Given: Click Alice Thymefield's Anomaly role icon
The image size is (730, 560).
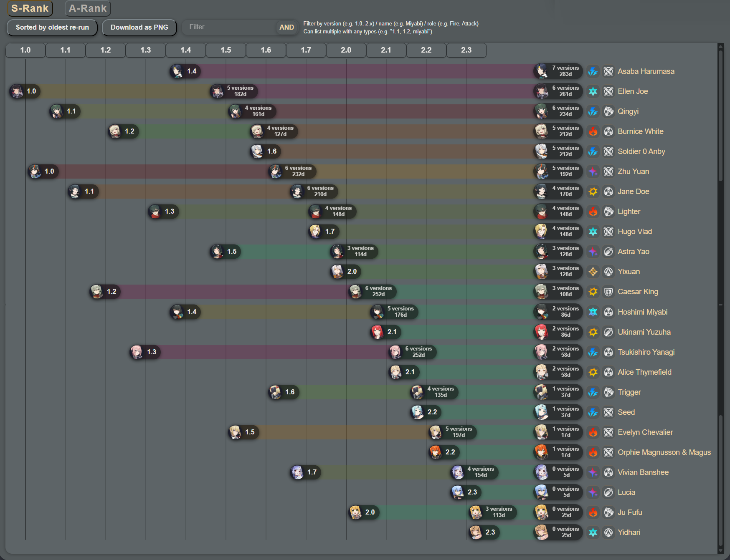Looking at the screenshot, I should pyautogui.click(x=609, y=372).
